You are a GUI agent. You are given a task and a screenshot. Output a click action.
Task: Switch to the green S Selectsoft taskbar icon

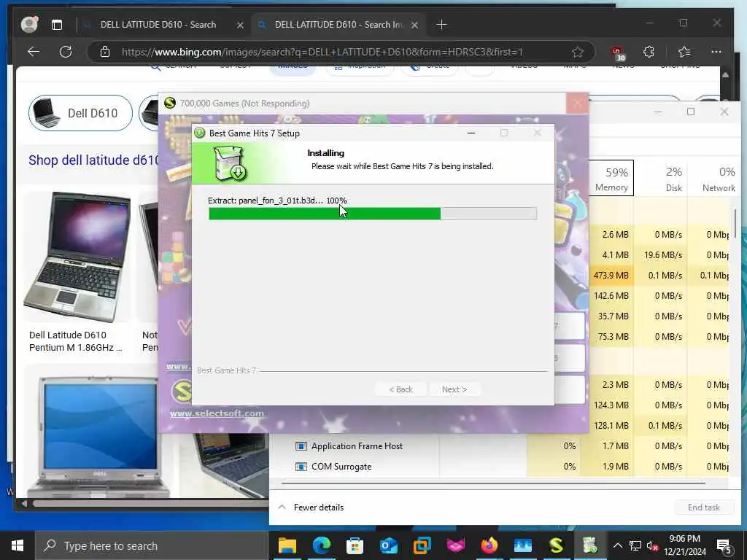tap(556, 545)
